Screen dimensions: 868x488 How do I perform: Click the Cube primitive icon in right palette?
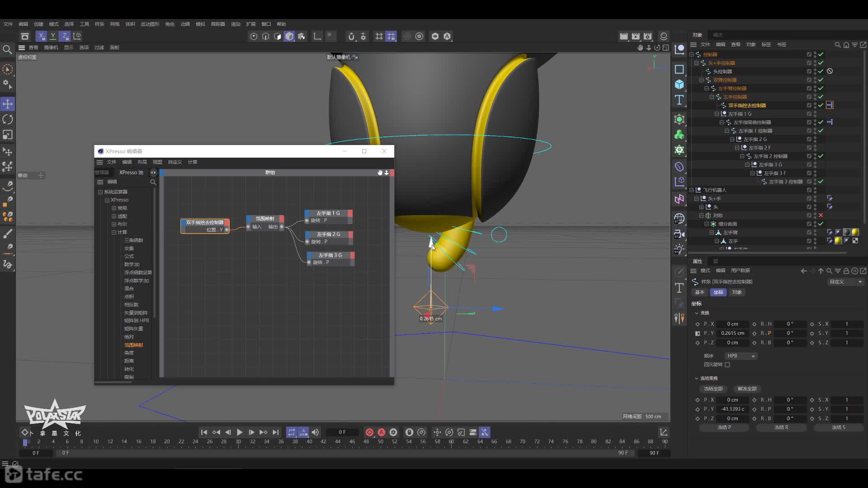[679, 84]
